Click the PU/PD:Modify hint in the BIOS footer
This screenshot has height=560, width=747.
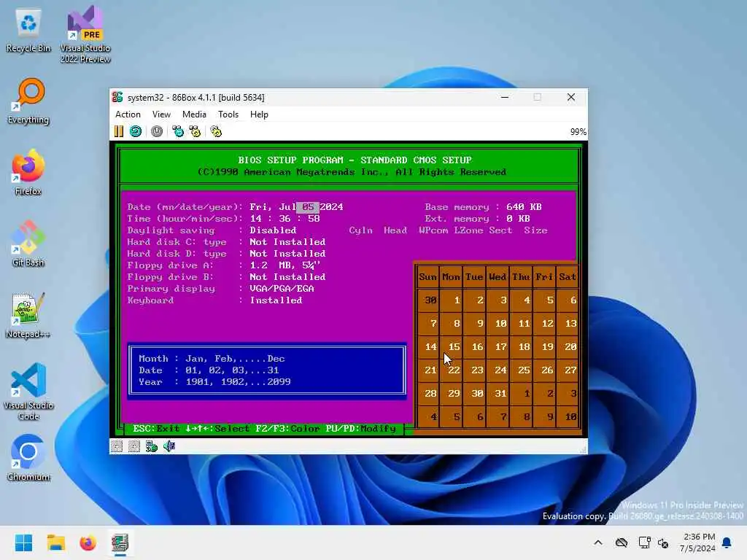(x=361, y=429)
